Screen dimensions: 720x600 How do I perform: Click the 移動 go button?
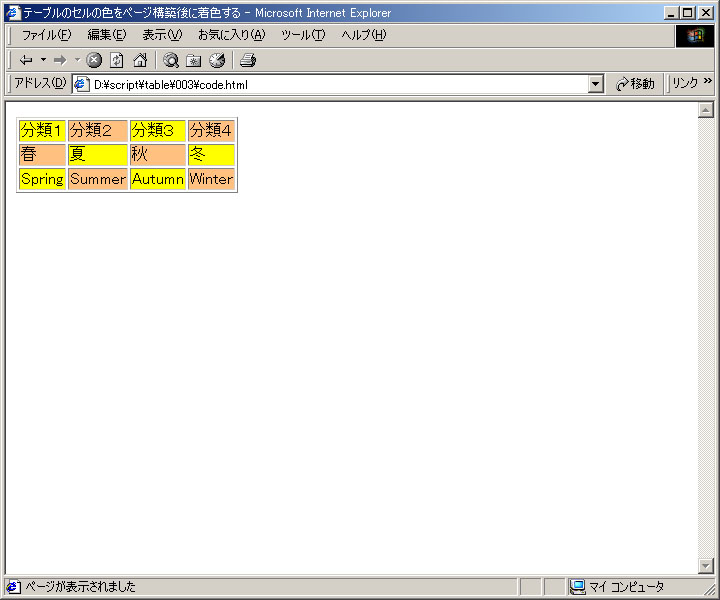point(636,84)
